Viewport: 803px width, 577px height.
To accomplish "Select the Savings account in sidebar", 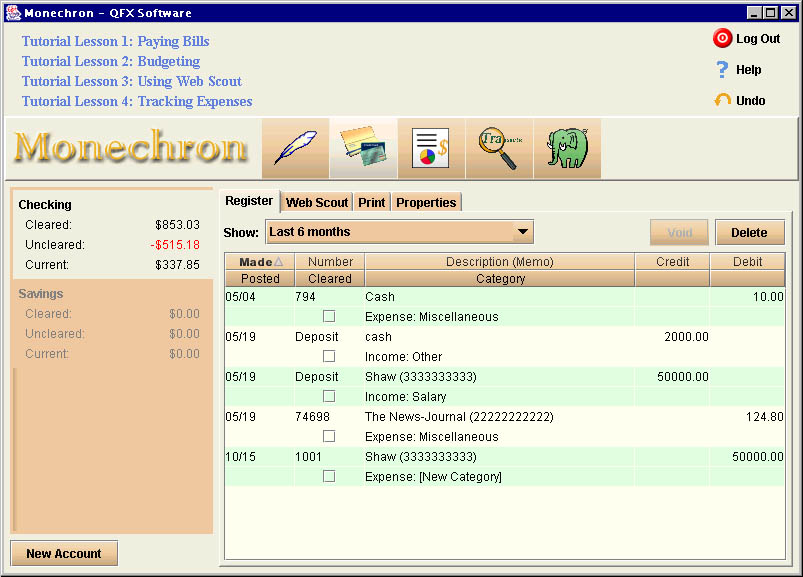I will 41,294.
